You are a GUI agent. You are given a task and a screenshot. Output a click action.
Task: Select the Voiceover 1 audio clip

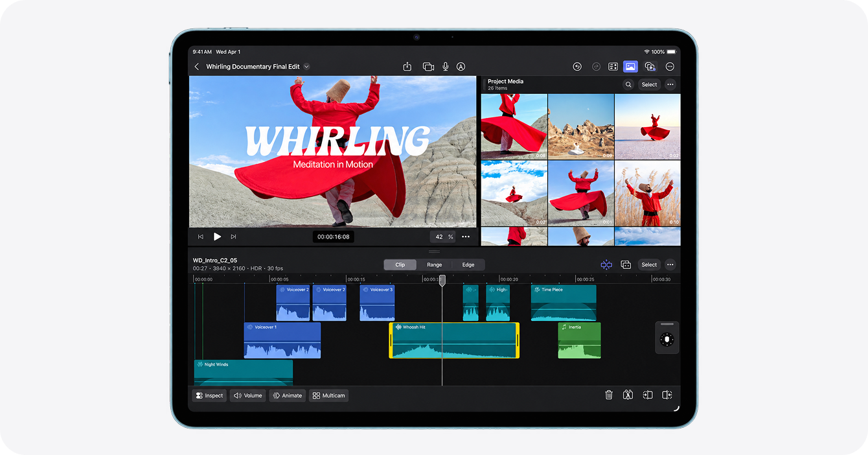pyautogui.click(x=282, y=340)
